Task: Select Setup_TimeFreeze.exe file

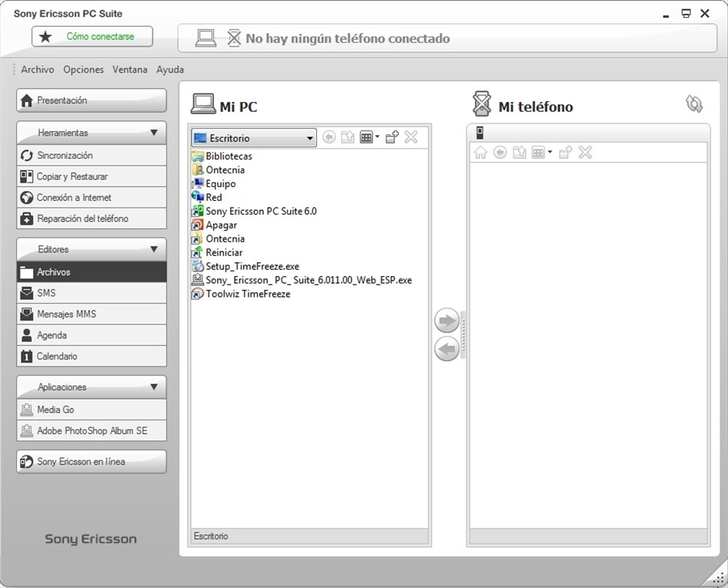Action: pyautogui.click(x=245, y=266)
